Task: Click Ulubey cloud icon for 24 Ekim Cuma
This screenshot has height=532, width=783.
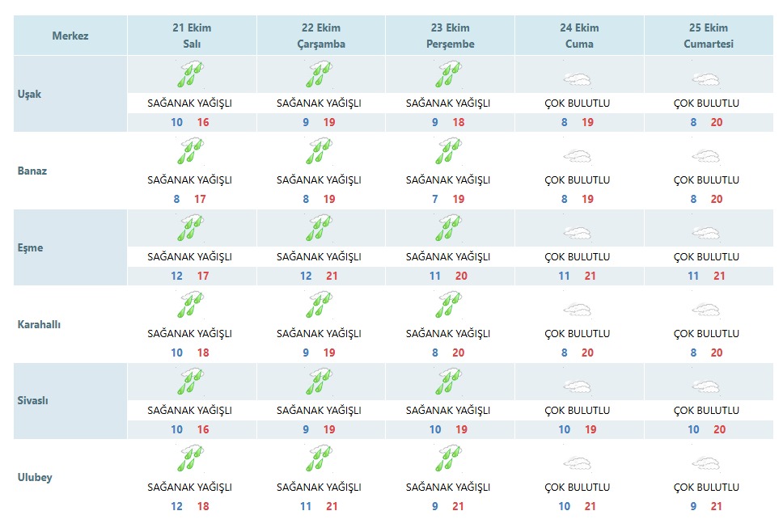Action: (x=578, y=463)
